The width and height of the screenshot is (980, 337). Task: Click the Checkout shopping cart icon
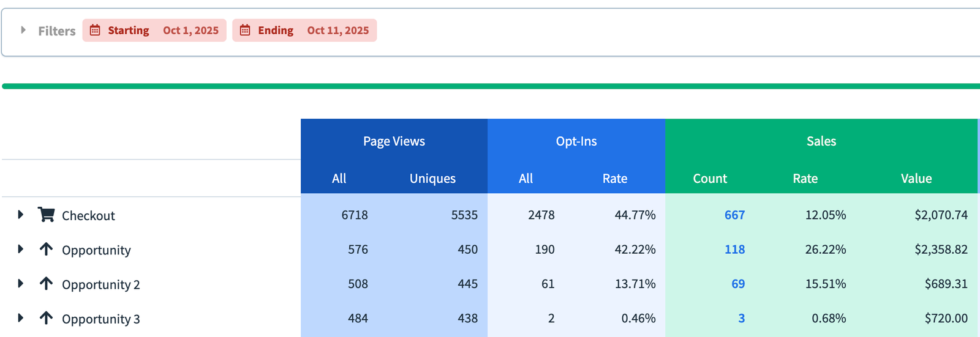pyautogui.click(x=46, y=215)
